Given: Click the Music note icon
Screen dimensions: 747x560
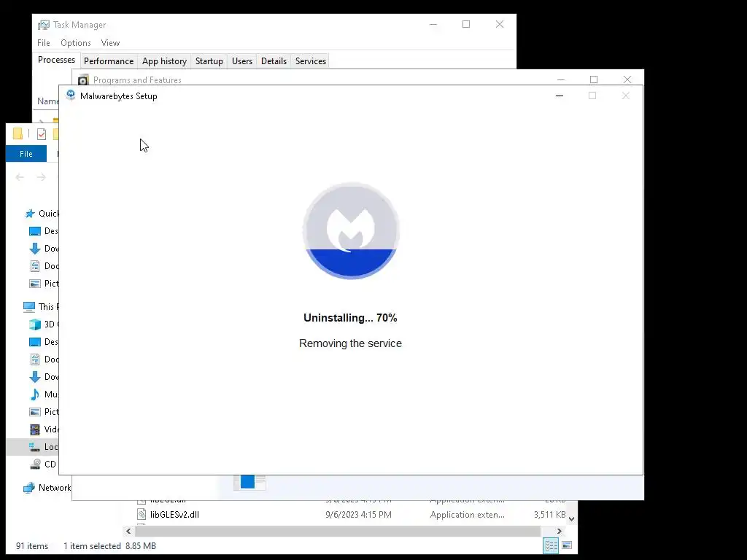Looking at the screenshot, I should (35, 394).
